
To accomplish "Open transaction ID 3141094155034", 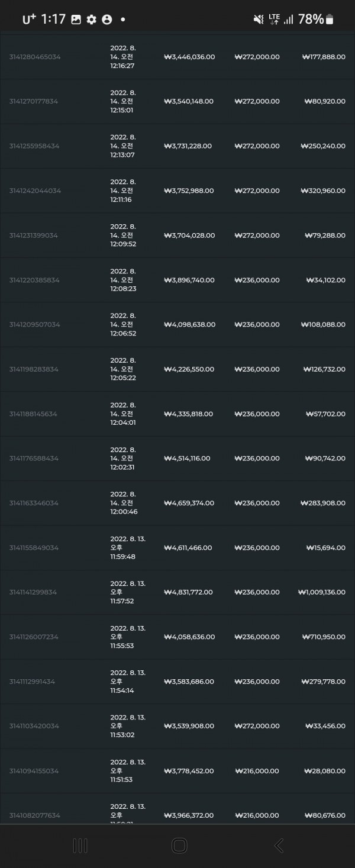I will pos(34,771).
